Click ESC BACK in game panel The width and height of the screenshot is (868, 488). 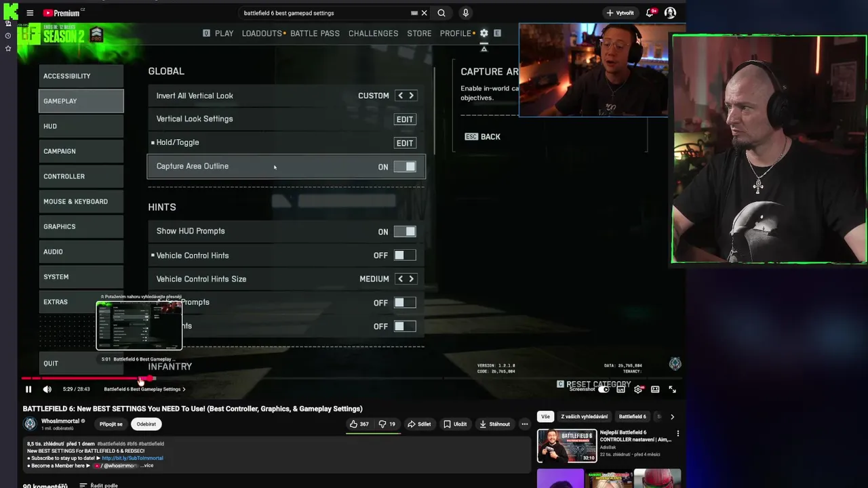click(x=483, y=137)
